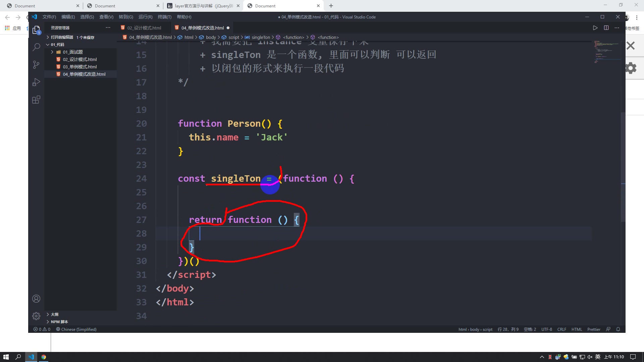Change encoding UTF-8 in status bar
Image resolution: width=644 pixels, height=362 pixels.
click(x=546, y=329)
